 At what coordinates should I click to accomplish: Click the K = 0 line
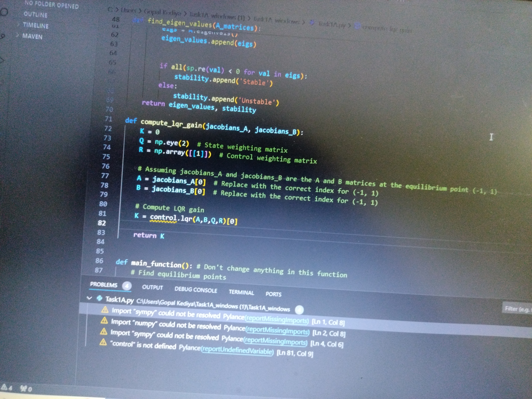coord(150,131)
